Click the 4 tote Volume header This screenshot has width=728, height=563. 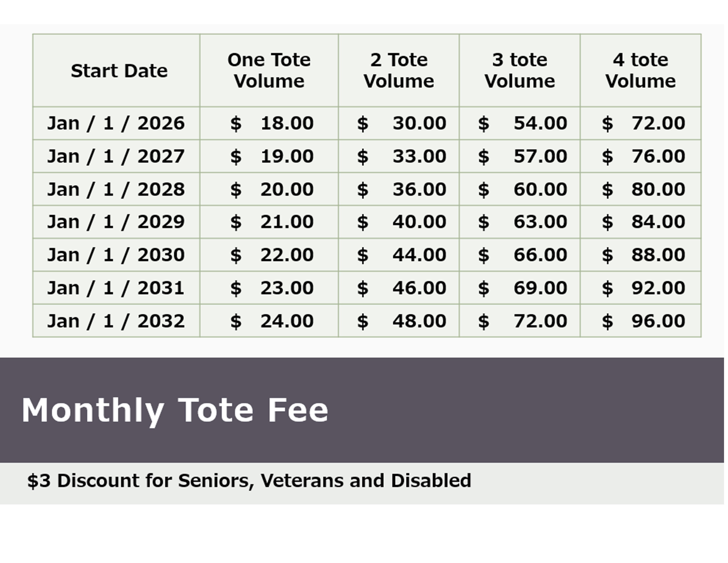[x=640, y=71]
